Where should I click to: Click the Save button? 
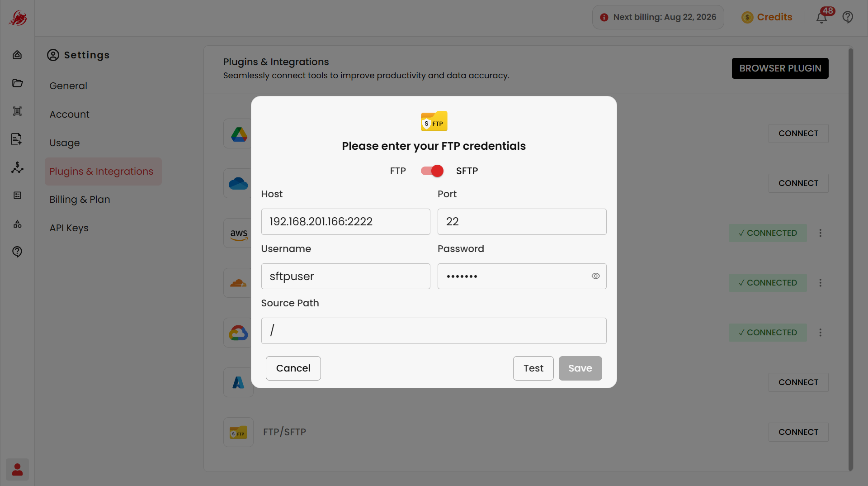coord(580,368)
